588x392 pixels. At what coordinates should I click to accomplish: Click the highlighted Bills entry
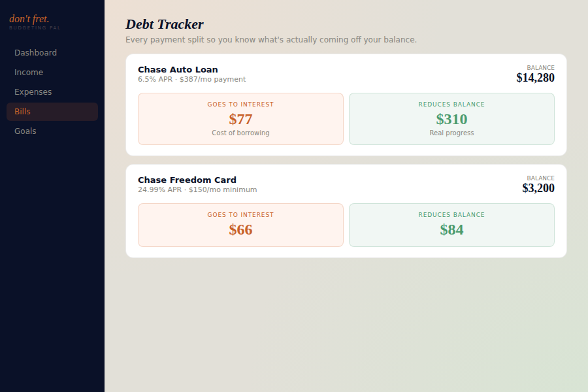pos(22,111)
